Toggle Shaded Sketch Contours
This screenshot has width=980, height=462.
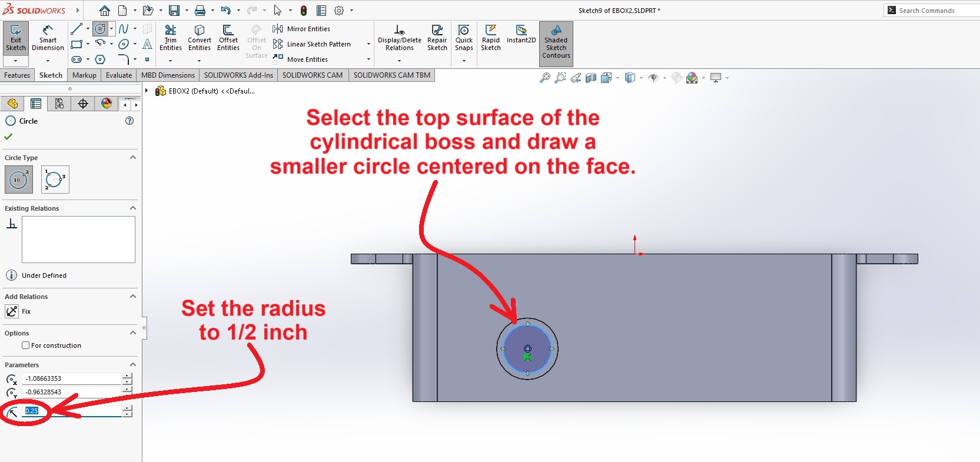(x=556, y=41)
